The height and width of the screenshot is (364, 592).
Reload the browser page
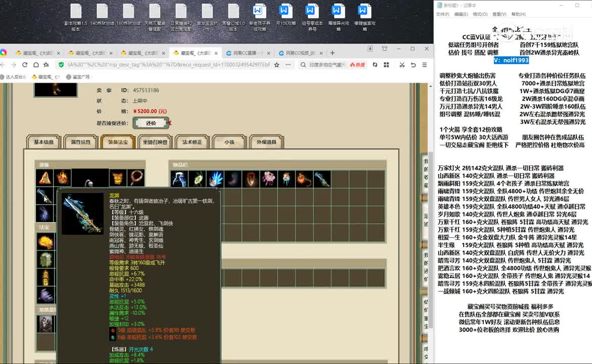(25, 65)
